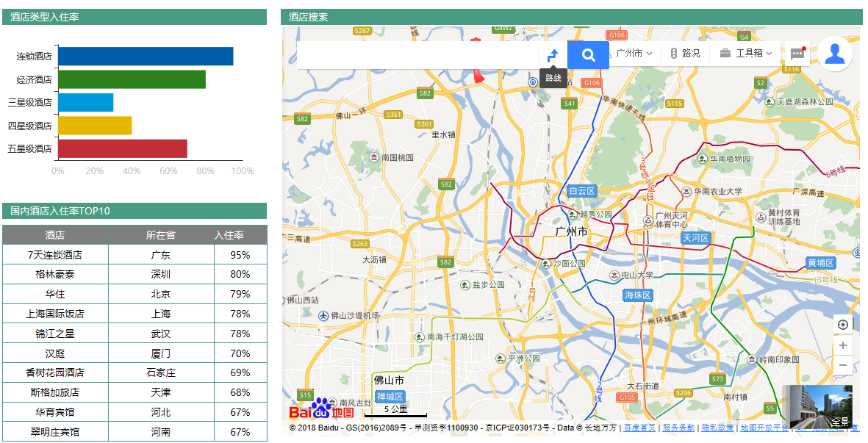Click the Baidu 地图 logo
This screenshot has height=443, width=868.
coord(322,408)
